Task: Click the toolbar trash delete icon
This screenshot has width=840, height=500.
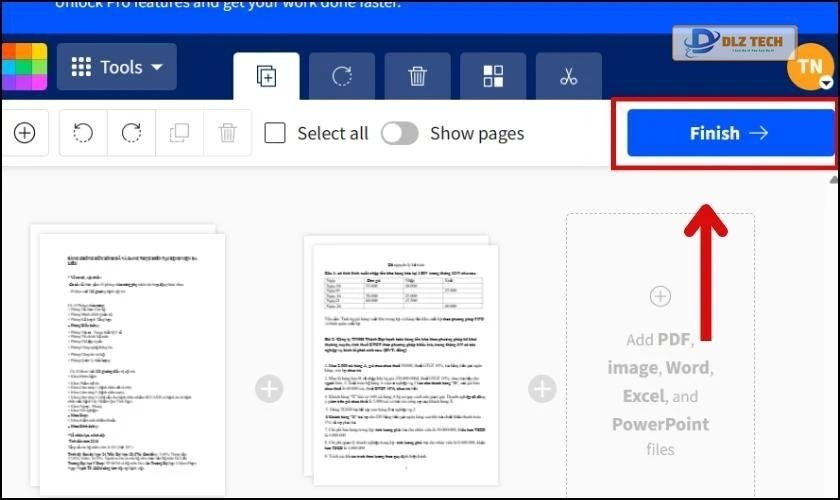Action: point(228,133)
